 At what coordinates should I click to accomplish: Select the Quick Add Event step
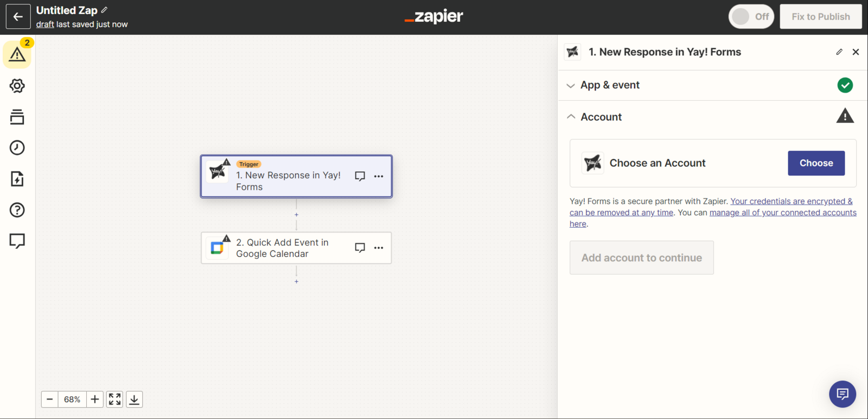point(282,248)
